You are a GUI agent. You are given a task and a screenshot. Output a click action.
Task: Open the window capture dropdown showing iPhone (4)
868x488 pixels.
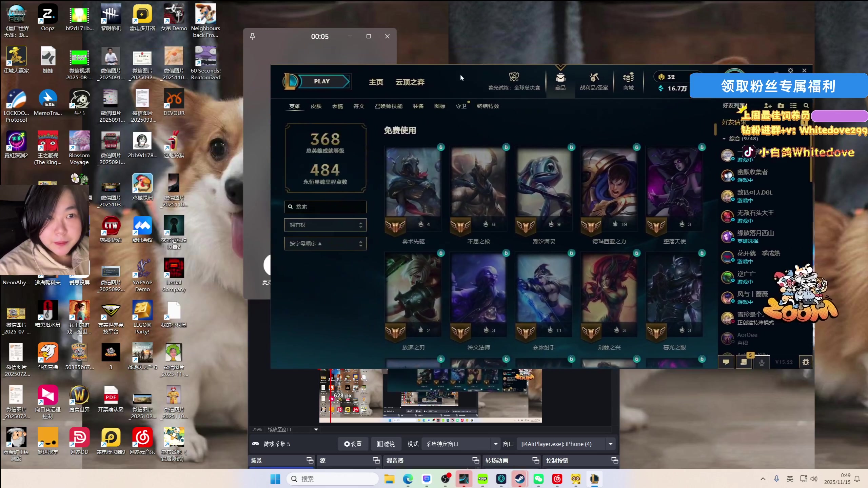[x=610, y=444]
